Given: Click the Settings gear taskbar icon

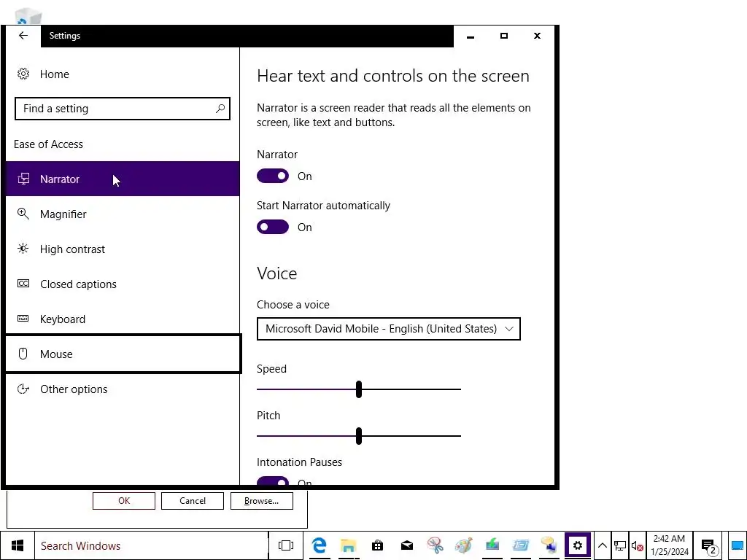Looking at the screenshot, I should 578,545.
